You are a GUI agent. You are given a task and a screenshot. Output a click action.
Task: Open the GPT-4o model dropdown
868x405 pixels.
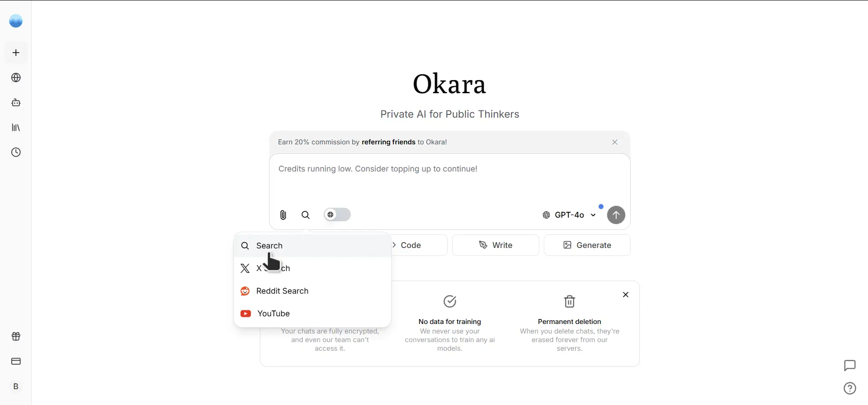coord(569,215)
